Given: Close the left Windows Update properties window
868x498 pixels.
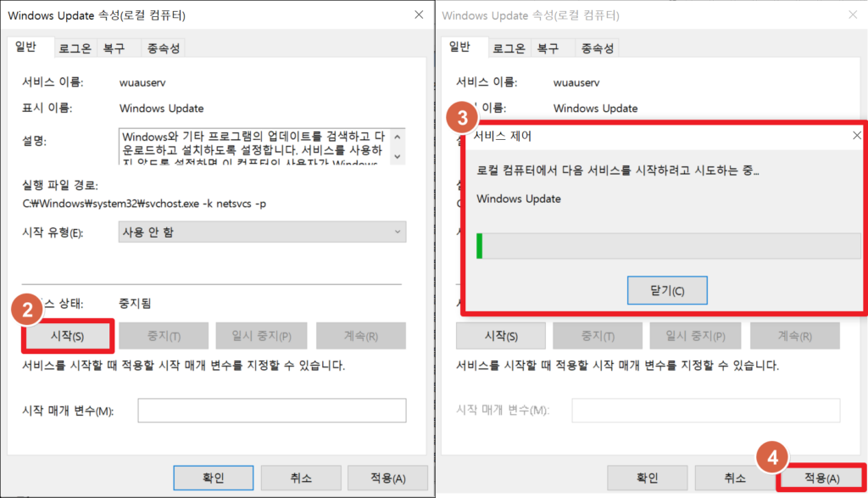Looking at the screenshot, I should pos(419,15).
